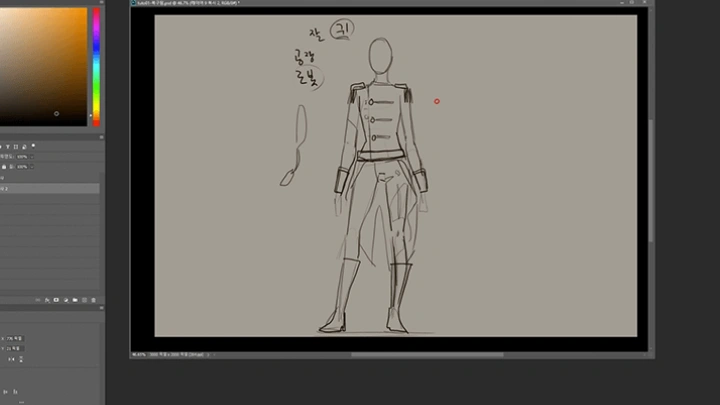The width and height of the screenshot is (720, 405).
Task: Click the link layers icon
Action: (38, 300)
